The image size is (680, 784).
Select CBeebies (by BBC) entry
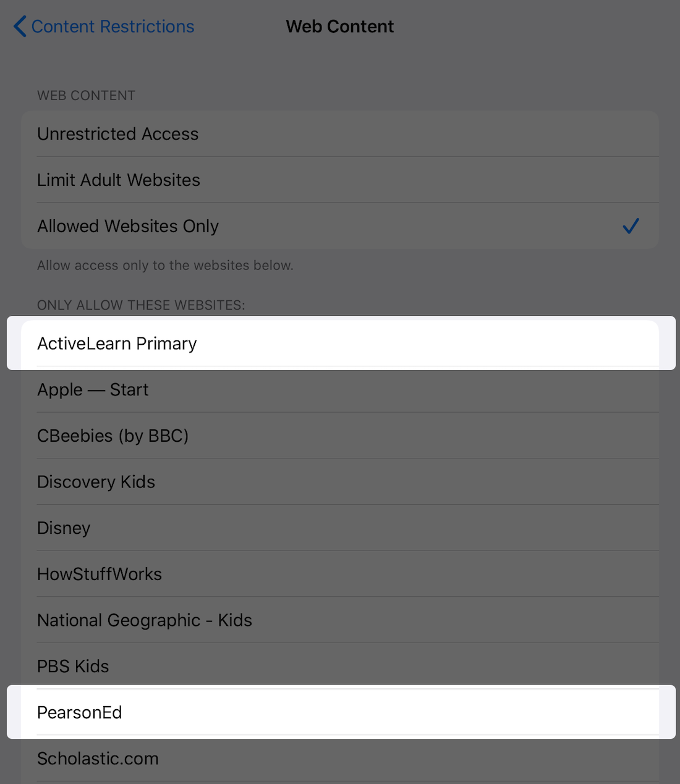[113, 436]
